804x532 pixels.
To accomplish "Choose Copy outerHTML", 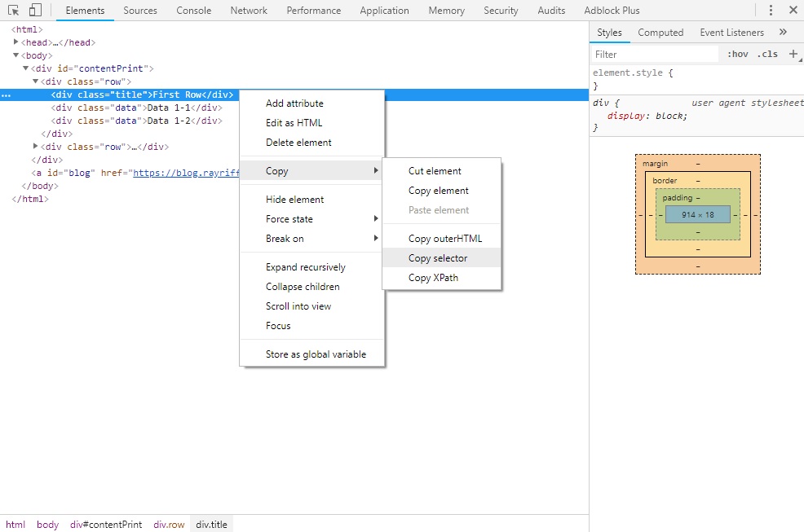I will pyautogui.click(x=441, y=239).
